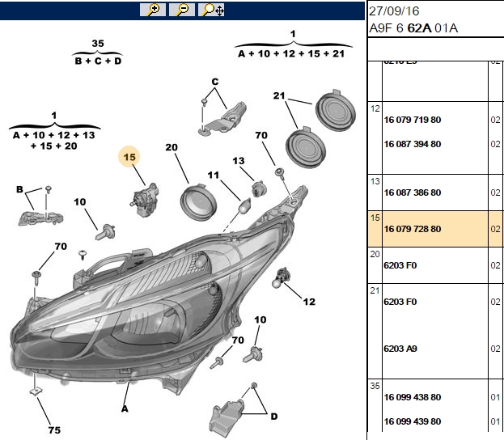Click the bulb socket drawing for part 13
The width and height of the screenshot is (504, 440).
pos(259,189)
